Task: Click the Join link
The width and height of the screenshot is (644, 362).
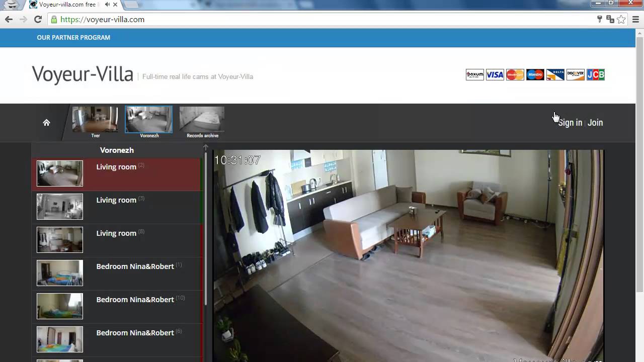Action: pyautogui.click(x=595, y=123)
